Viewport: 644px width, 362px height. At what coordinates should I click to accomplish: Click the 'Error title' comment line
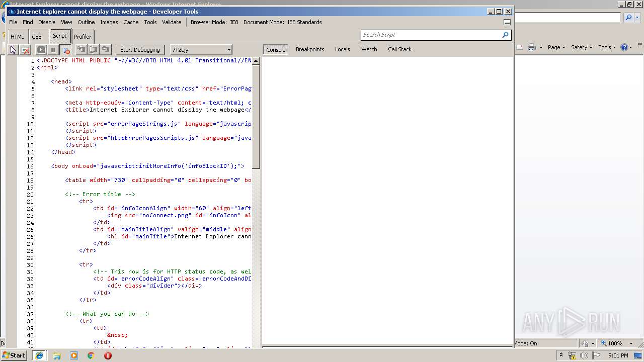pyautogui.click(x=100, y=194)
